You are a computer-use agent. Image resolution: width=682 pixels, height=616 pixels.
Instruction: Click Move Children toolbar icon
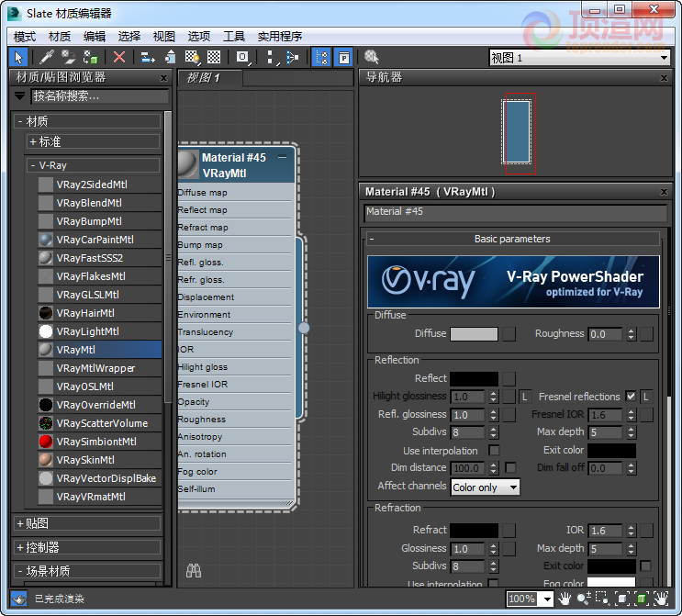(x=148, y=58)
